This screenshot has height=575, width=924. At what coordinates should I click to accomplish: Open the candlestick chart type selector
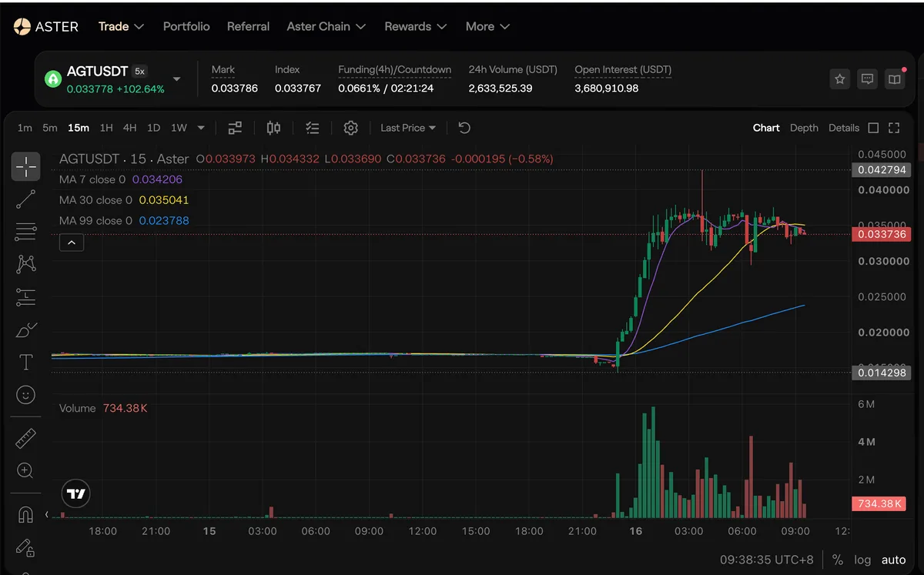pos(273,128)
